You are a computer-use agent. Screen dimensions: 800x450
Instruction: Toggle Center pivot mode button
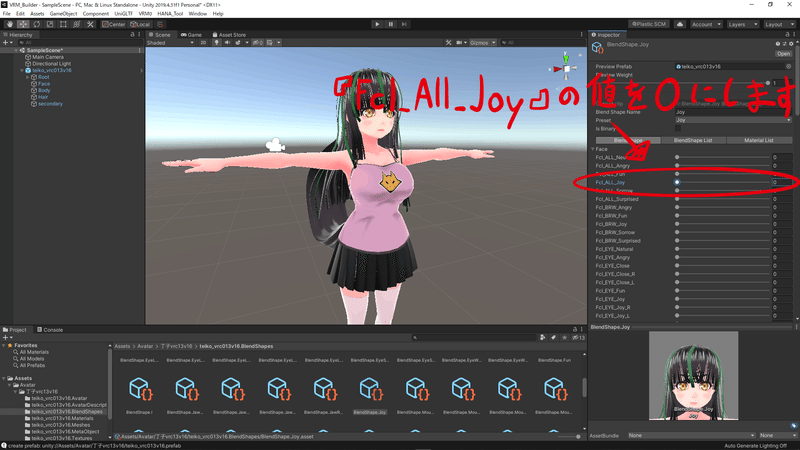[x=113, y=24]
